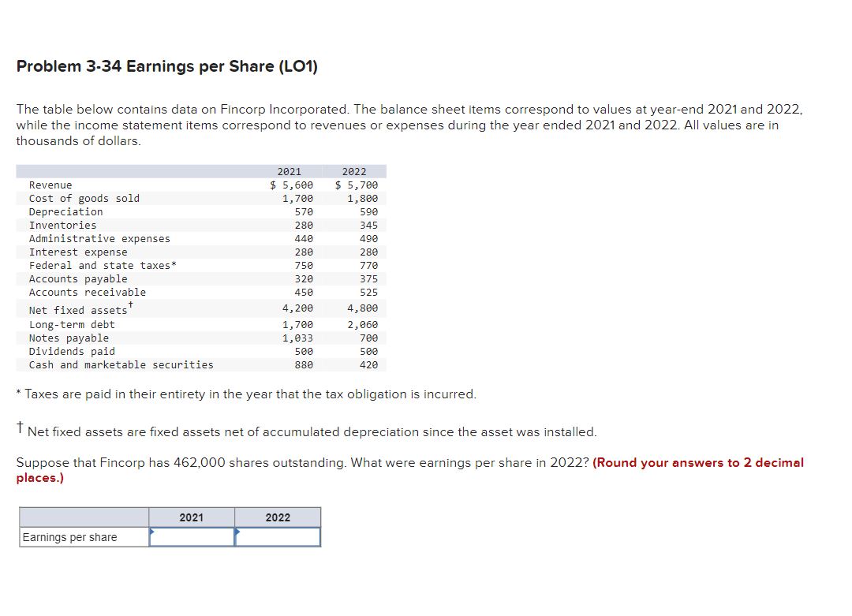This screenshot has width=852, height=616.
Task: Click the Dividends paid value for 2022
Action: 368,351
